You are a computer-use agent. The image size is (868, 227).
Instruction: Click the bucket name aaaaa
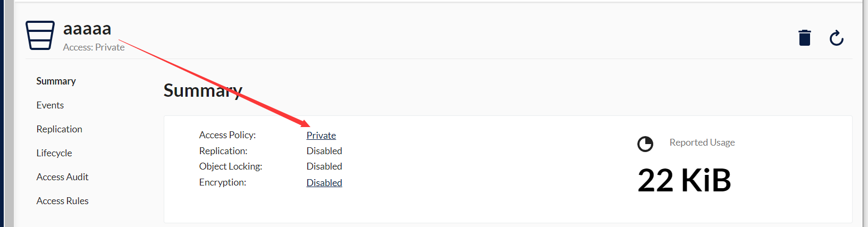[87, 28]
